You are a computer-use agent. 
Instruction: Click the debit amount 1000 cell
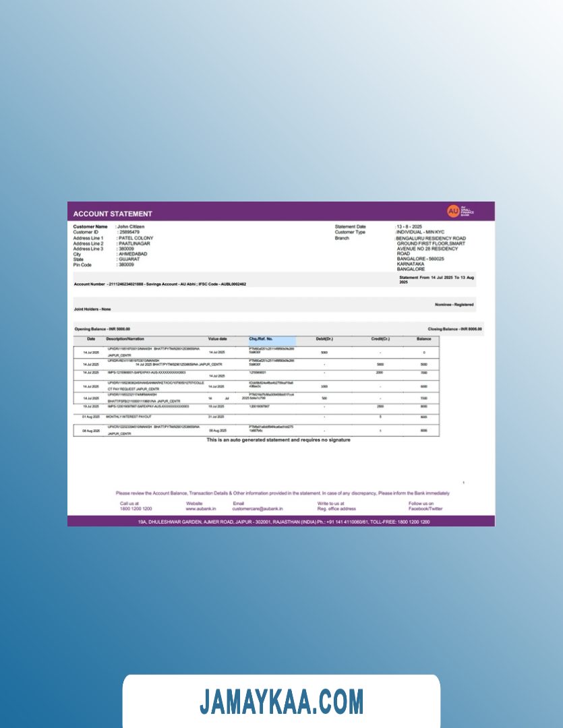coord(324,386)
